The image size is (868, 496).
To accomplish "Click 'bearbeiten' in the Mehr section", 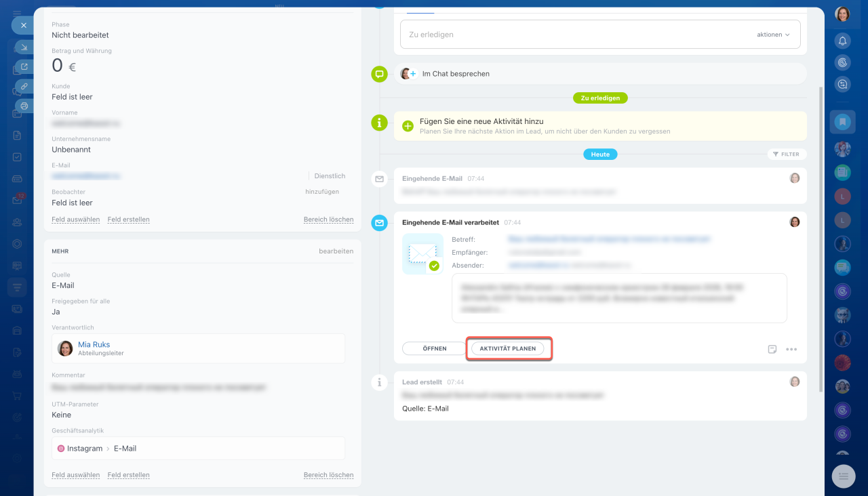I will [x=336, y=251].
